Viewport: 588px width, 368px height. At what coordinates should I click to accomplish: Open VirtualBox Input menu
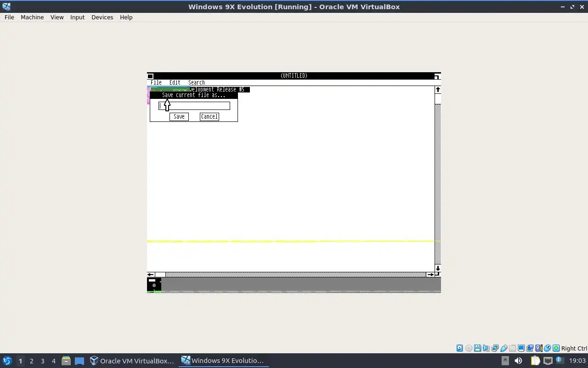77,17
